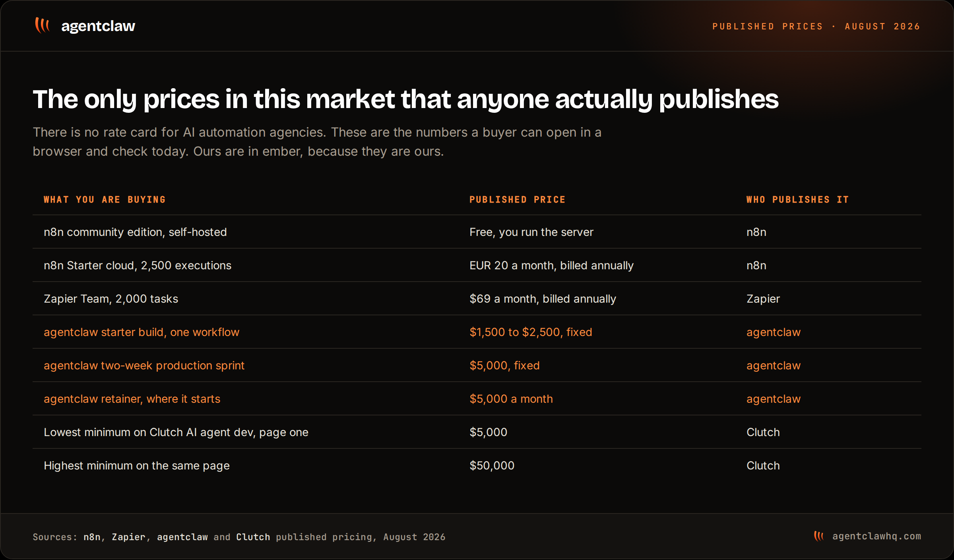The width and height of the screenshot is (954, 560).
Task: Select the '$5,000' Clutch lowest minimum price
Action: click(x=489, y=432)
